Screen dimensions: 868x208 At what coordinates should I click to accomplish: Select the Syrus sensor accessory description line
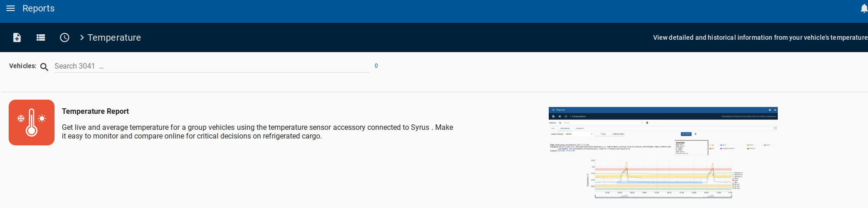coord(257,127)
